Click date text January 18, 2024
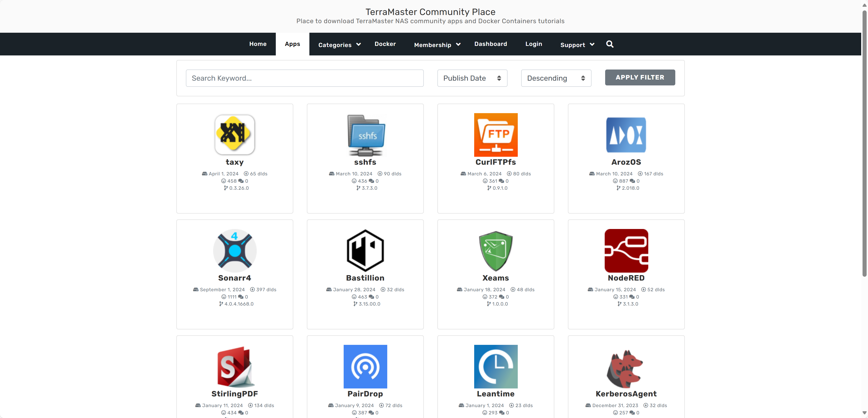This screenshot has width=868, height=418. (485, 289)
